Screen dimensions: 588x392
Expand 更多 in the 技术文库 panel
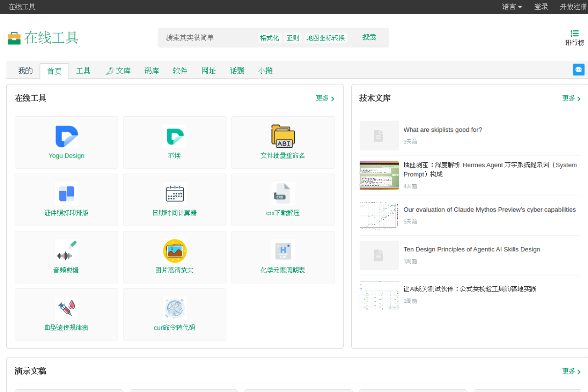[x=571, y=98]
